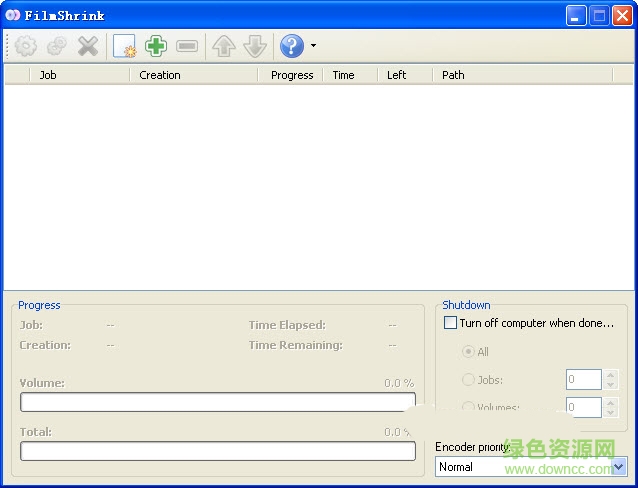The image size is (638, 488).
Task: Move job down with the down arrow icon
Action: (x=255, y=46)
